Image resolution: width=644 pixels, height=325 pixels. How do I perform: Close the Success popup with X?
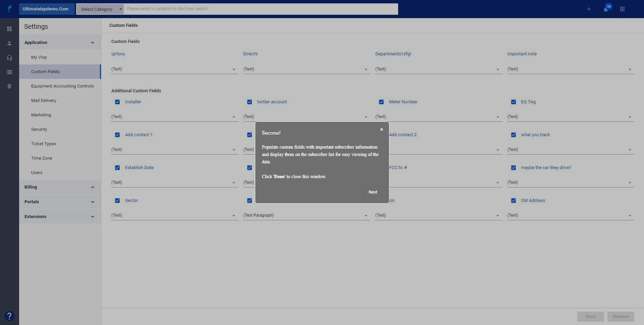tap(381, 129)
